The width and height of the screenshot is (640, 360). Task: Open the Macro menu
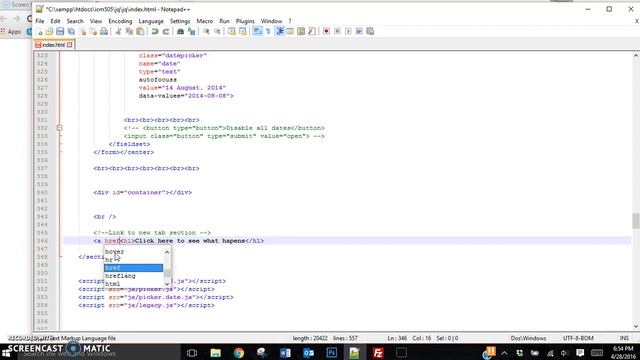tap(204, 21)
